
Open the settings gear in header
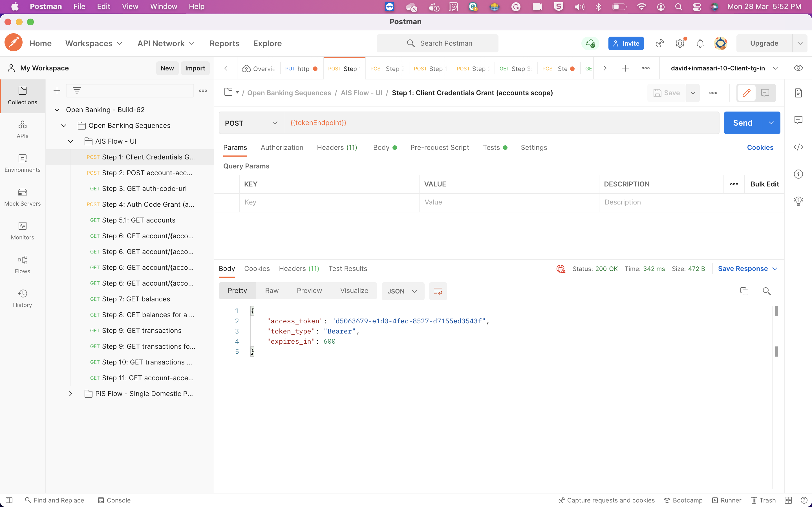680,43
